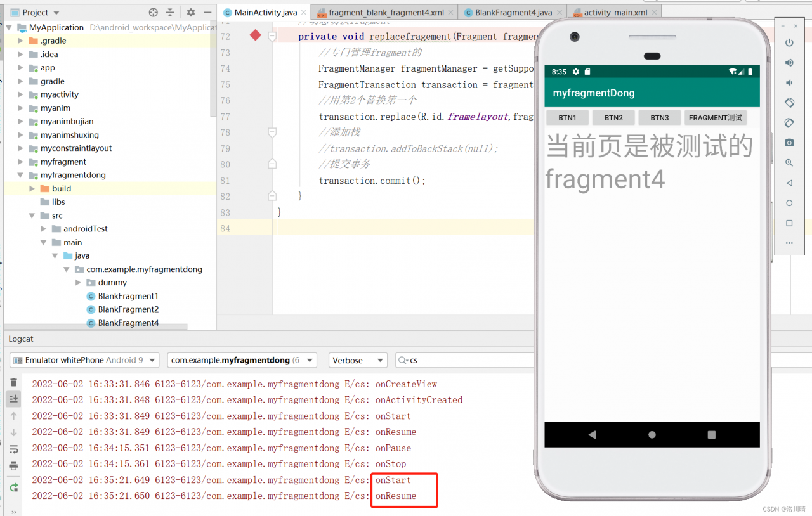The width and height of the screenshot is (812, 516).
Task: Open the process com.example.myfragmentdong dropdown
Action: pyautogui.click(x=242, y=360)
